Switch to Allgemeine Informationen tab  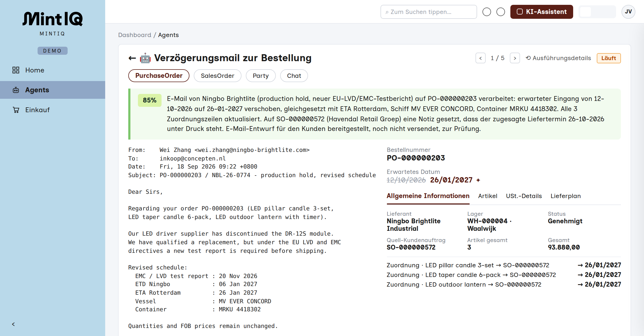(x=428, y=196)
